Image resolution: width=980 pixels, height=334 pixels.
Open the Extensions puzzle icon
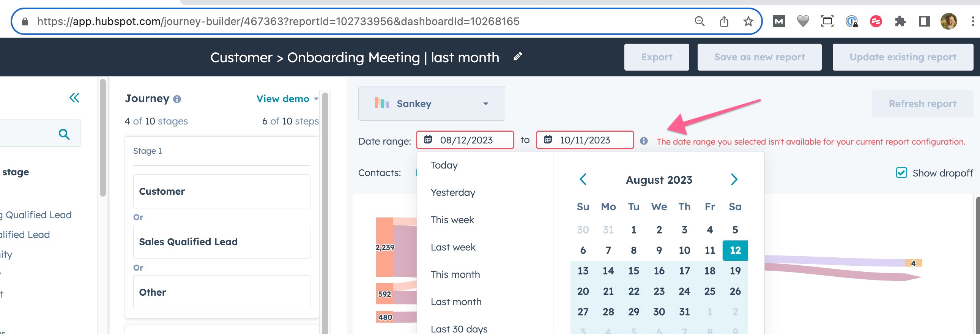click(x=900, y=21)
